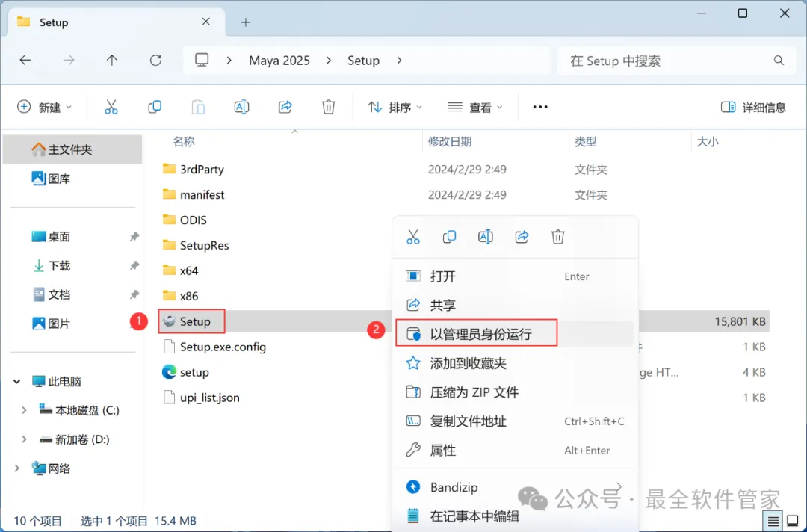Screen dimensions: 807x532
Task: Click the Delete icon in context menu
Action: [x=558, y=237]
